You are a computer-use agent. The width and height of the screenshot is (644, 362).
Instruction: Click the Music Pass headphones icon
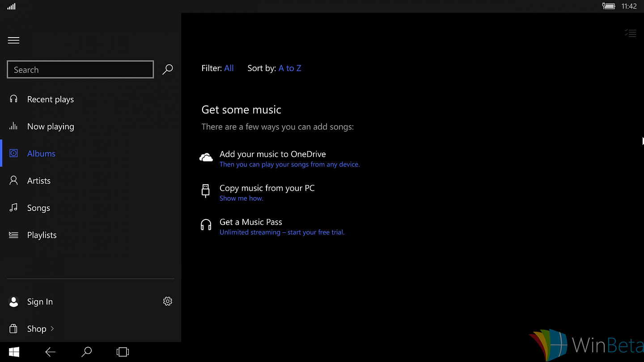206,224
